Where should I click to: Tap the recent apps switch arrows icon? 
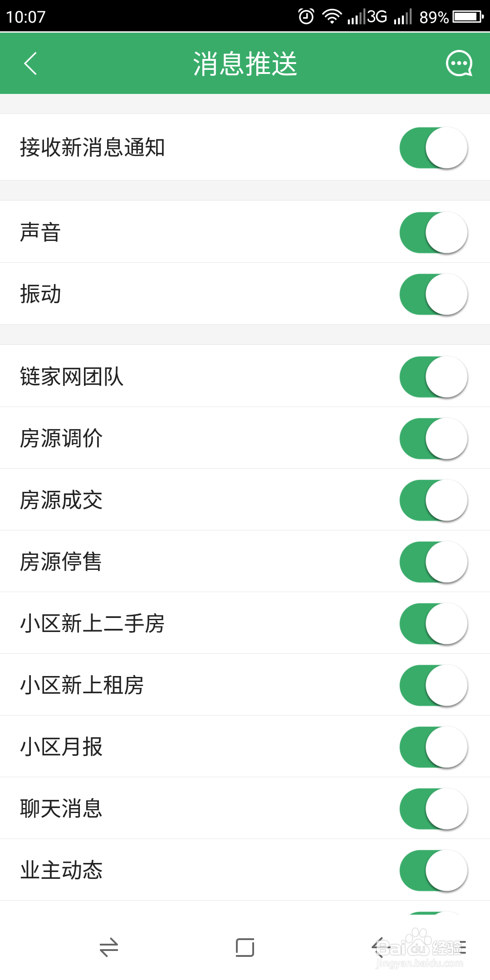pyautogui.click(x=109, y=947)
